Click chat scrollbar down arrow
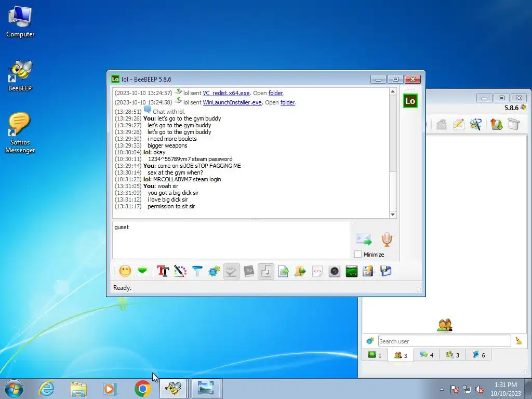 coord(393,215)
